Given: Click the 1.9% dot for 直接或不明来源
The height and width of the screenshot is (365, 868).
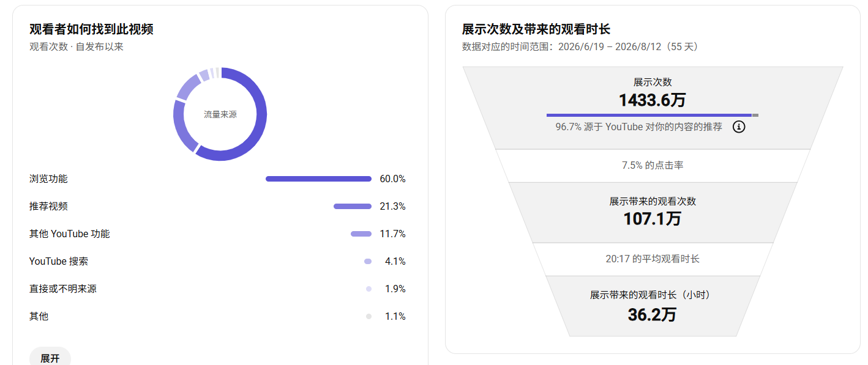Looking at the screenshot, I should (x=369, y=289).
